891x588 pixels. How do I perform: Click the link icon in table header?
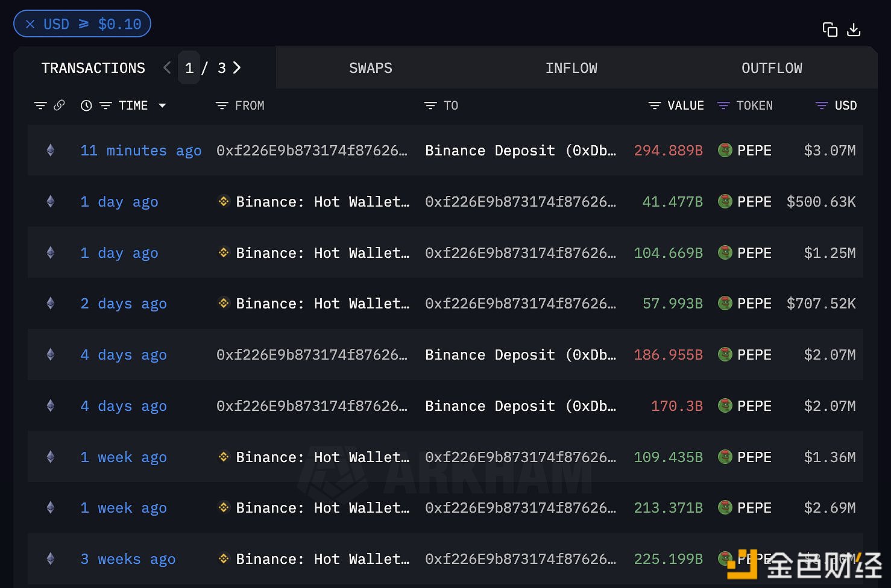point(59,105)
